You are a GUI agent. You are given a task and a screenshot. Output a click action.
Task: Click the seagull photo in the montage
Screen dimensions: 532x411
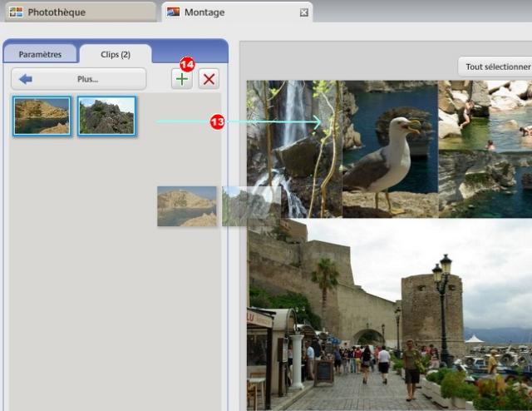pos(390,148)
